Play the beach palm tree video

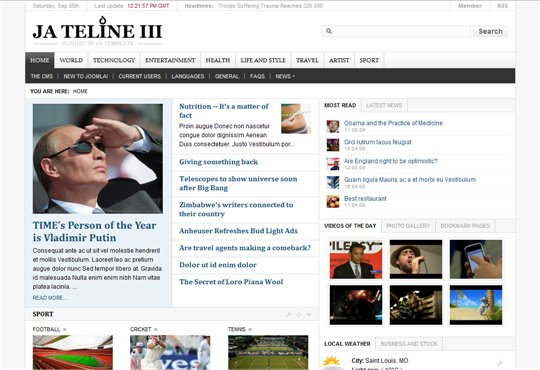(476, 305)
